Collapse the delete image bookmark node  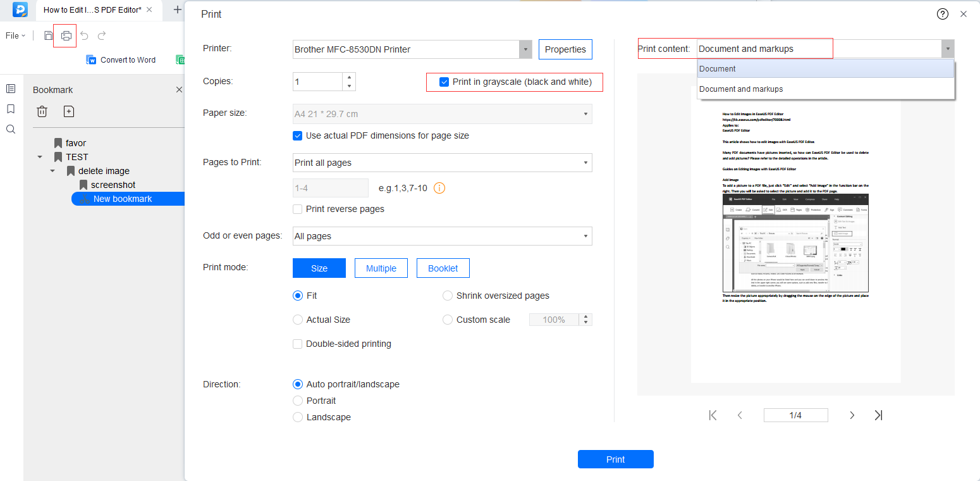tap(52, 171)
